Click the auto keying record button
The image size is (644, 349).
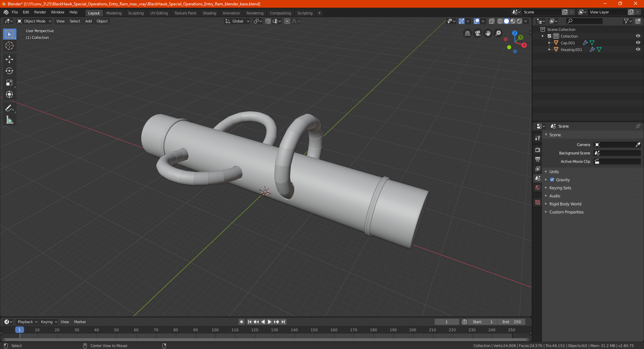241,322
